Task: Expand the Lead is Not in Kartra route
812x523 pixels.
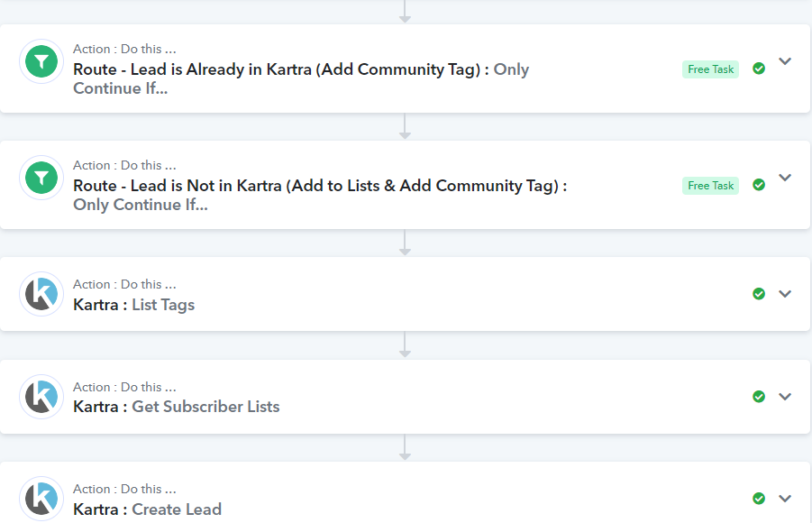Action: point(785,178)
